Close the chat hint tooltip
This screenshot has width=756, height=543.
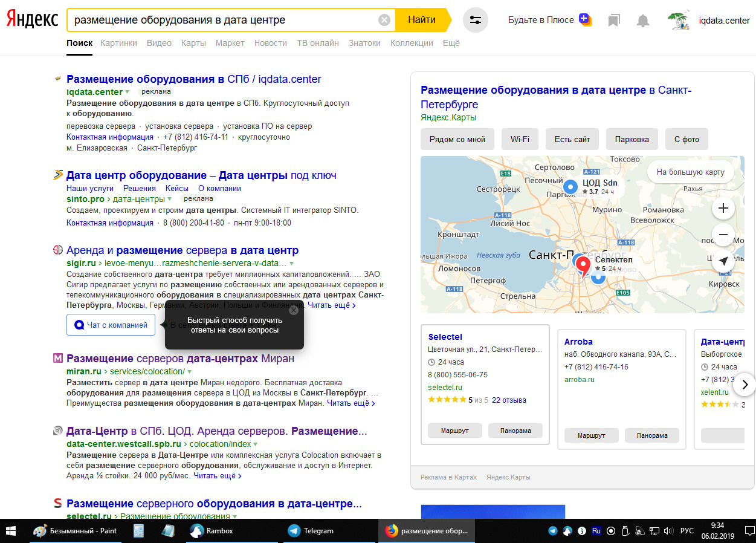click(x=294, y=310)
